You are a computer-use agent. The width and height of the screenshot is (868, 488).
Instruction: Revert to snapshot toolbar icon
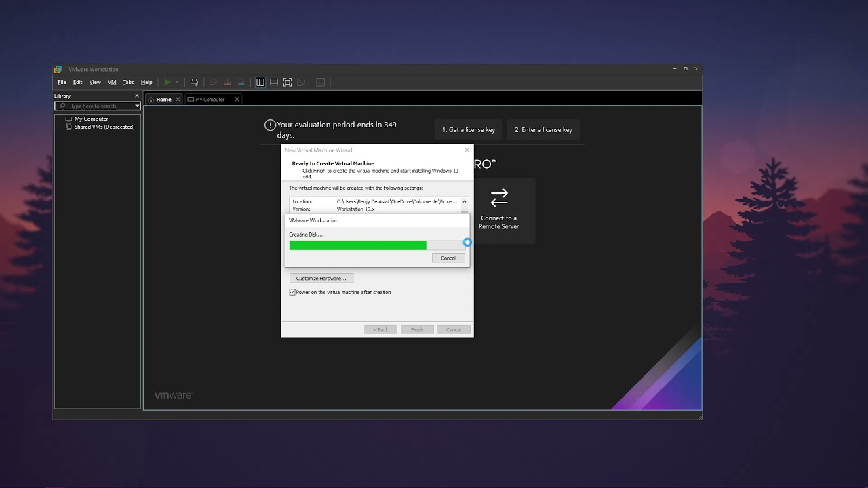click(228, 82)
